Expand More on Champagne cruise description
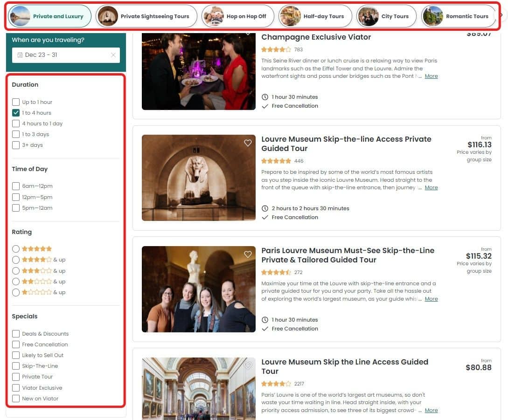 coord(431,76)
